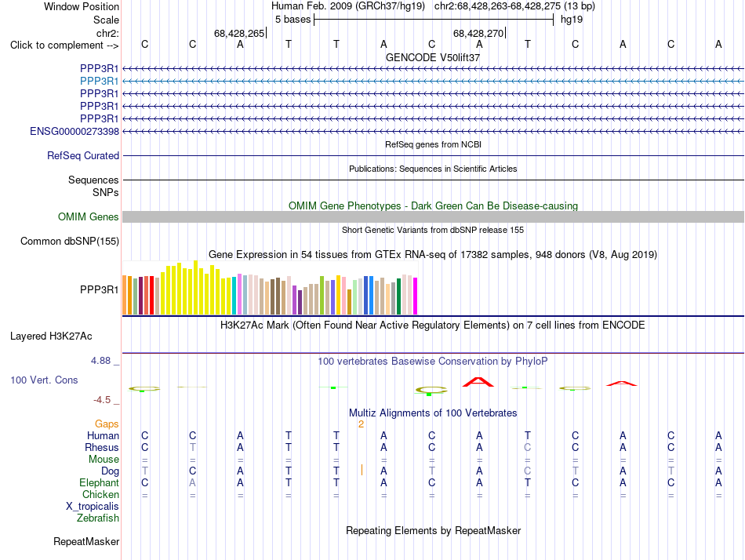Select the light blue PPP3R1 transcript label
The image size is (745, 560).
[x=99, y=82]
